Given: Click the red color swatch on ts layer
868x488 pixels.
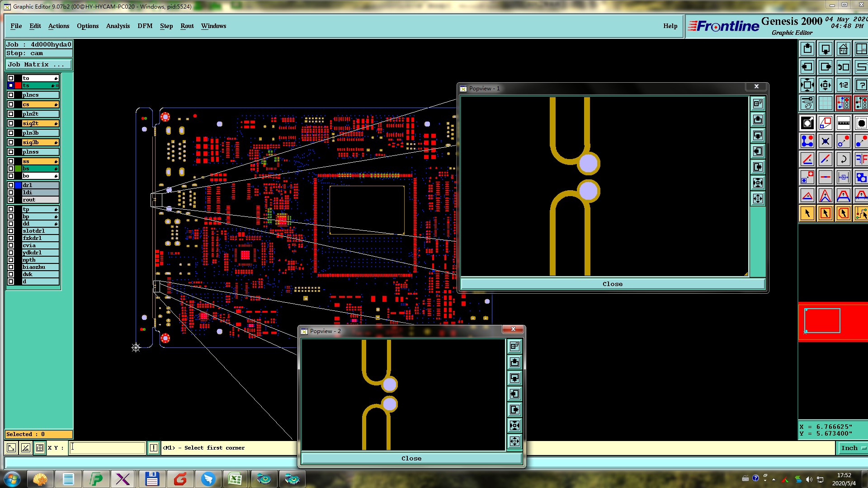Looking at the screenshot, I should 18,85.
